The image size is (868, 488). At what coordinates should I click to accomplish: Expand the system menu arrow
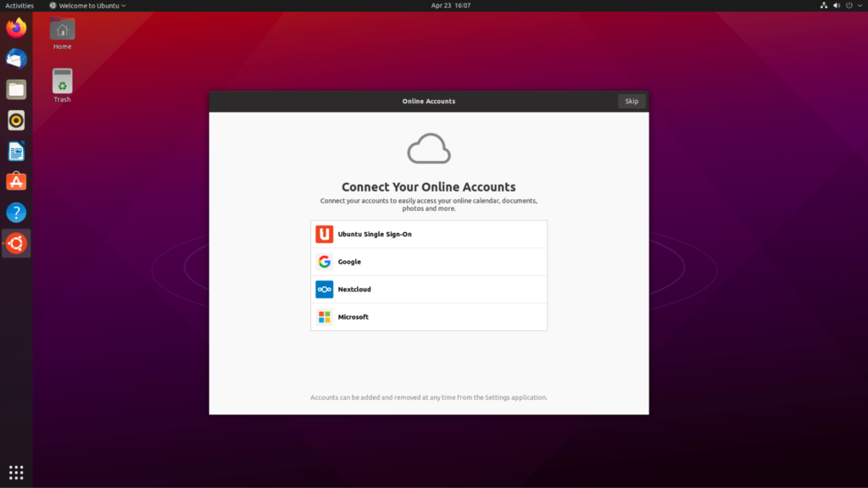click(860, 6)
